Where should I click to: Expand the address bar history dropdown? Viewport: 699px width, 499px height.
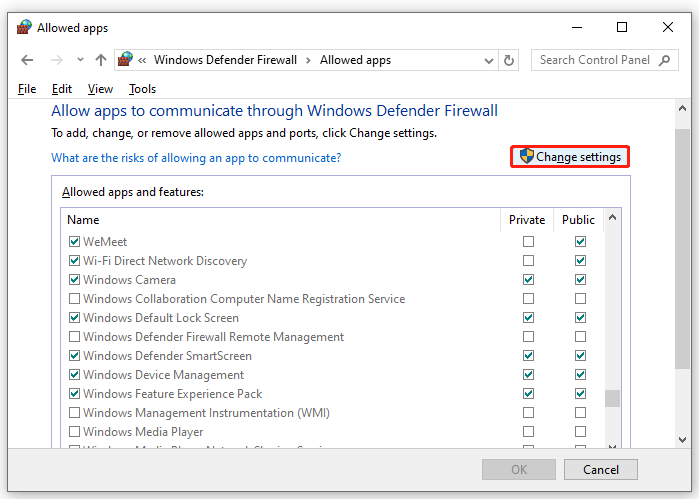pos(489,61)
